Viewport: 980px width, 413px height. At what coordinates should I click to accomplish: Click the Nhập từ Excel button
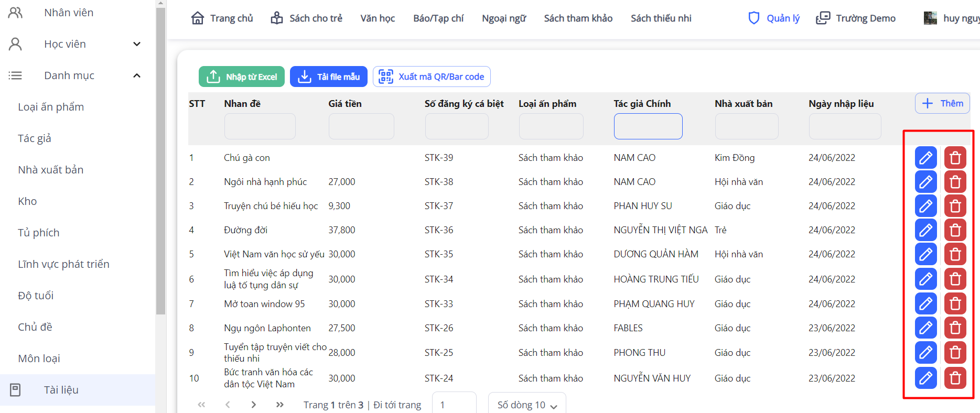[242, 77]
